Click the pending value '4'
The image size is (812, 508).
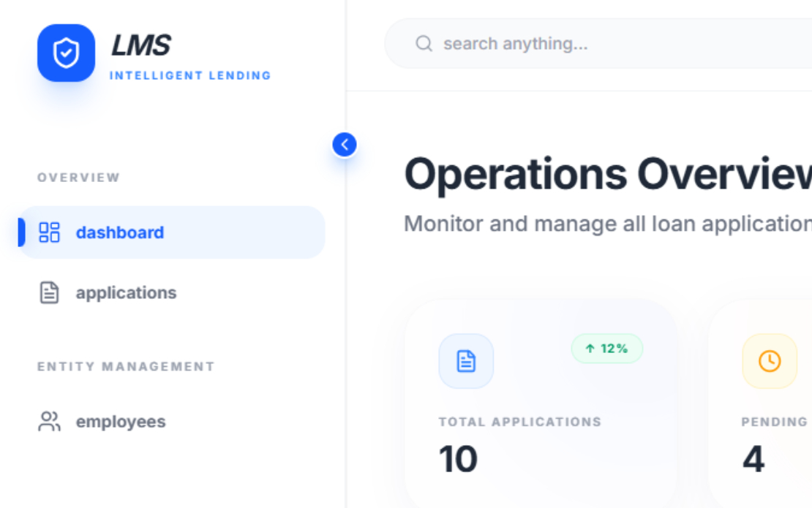pos(753,459)
